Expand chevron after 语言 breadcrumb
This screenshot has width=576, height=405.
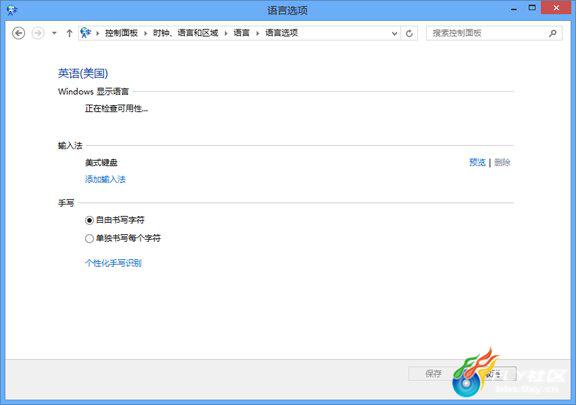tap(258, 33)
